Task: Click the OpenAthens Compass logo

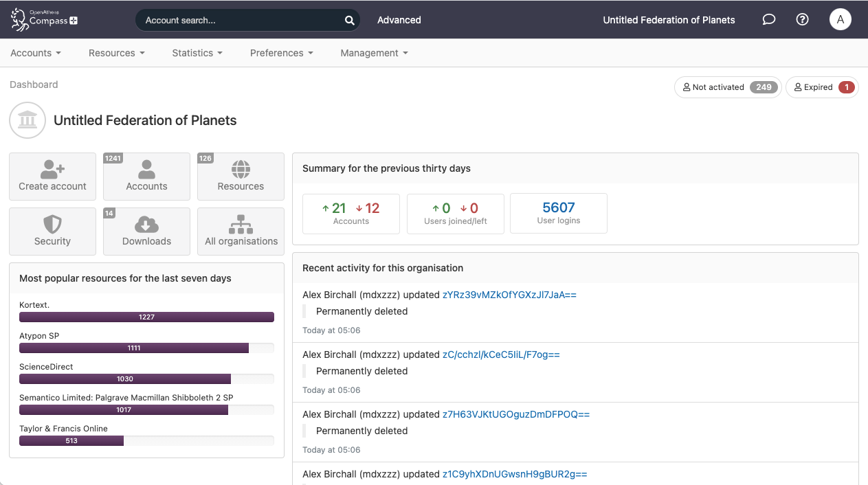Action: (x=43, y=19)
